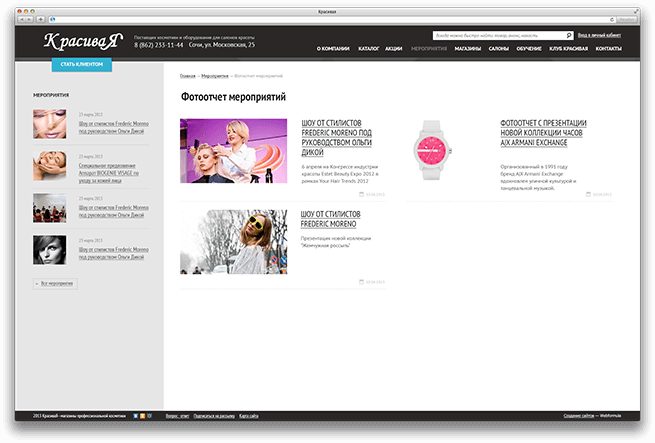Click the calendar icon under the Жемчужная россыпь article
Screen dimensions: 655x443
(361, 282)
